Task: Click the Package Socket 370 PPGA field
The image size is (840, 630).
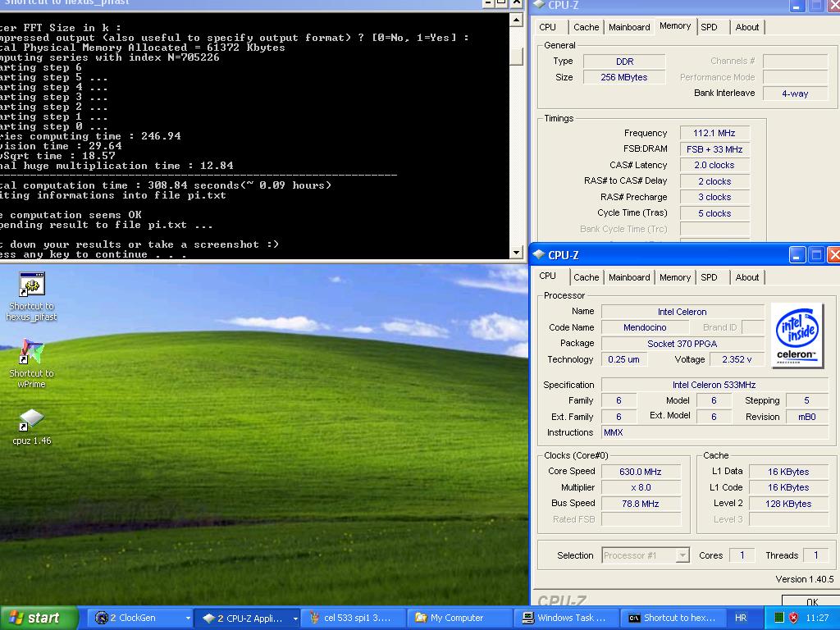Action: pos(682,344)
